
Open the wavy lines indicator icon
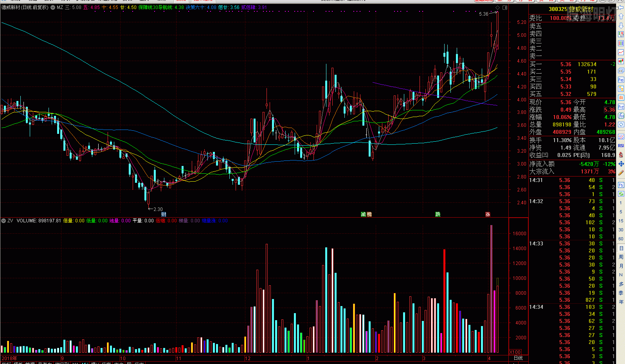point(621,137)
